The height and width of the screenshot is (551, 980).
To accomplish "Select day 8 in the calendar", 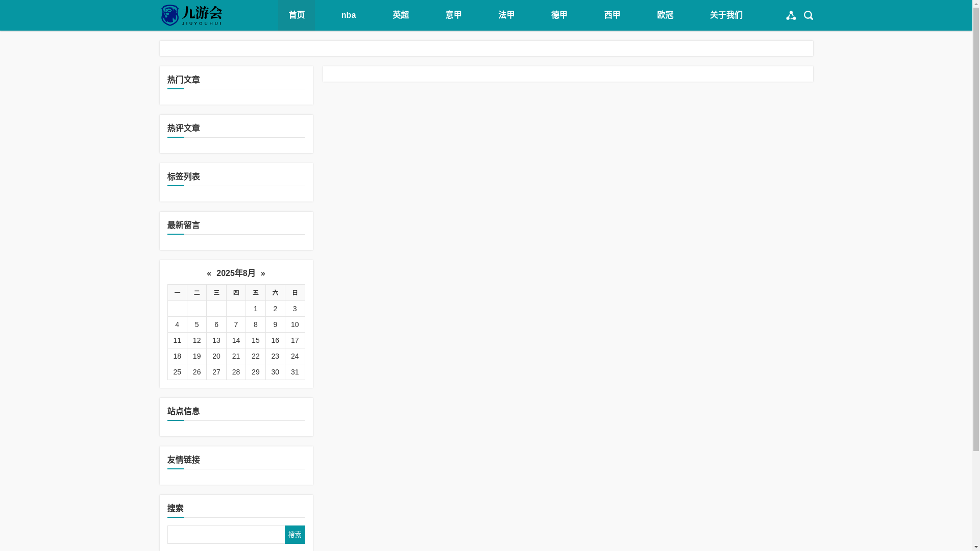I will 256,324.
